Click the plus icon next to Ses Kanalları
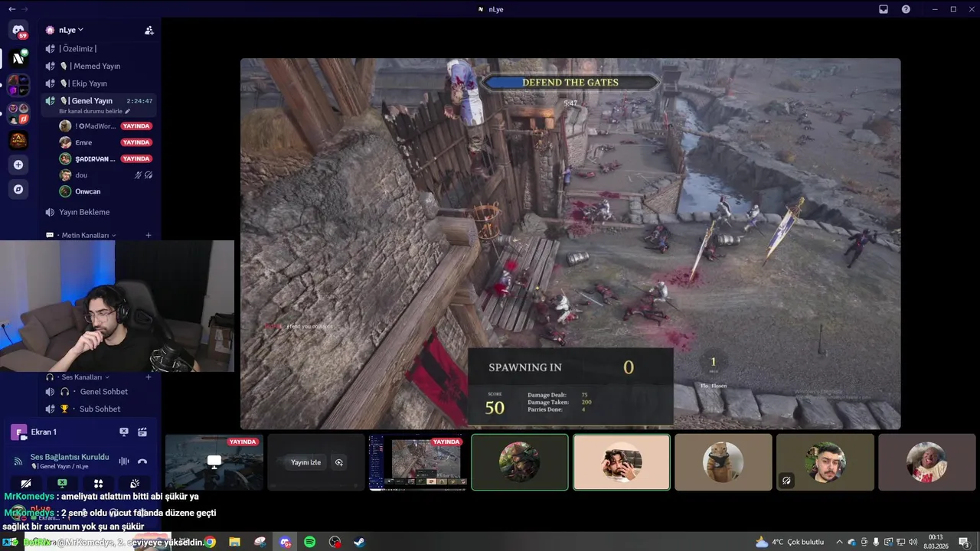 (x=149, y=377)
